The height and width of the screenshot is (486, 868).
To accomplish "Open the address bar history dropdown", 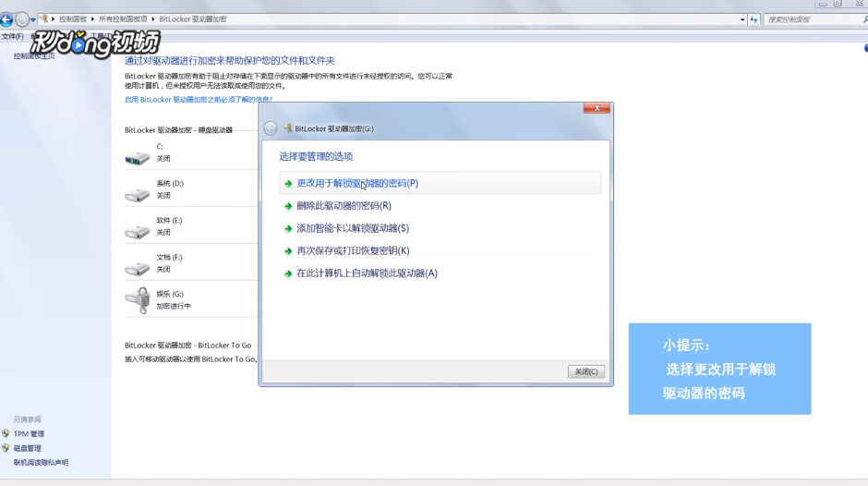I will click(x=742, y=19).
